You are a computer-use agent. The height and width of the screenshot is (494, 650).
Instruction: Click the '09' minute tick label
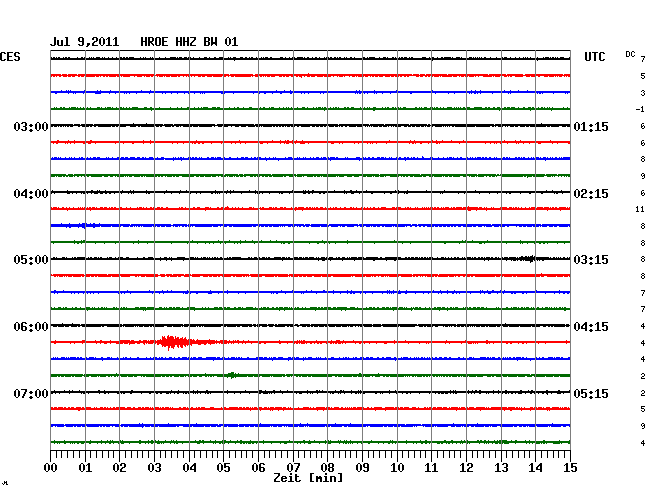(x=362, y=468)
